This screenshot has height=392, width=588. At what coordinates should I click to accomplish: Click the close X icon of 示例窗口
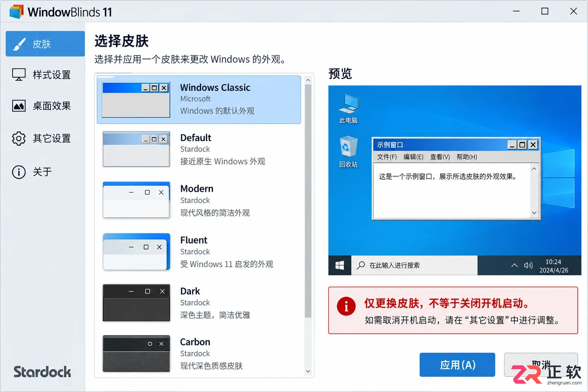point(533,145)
